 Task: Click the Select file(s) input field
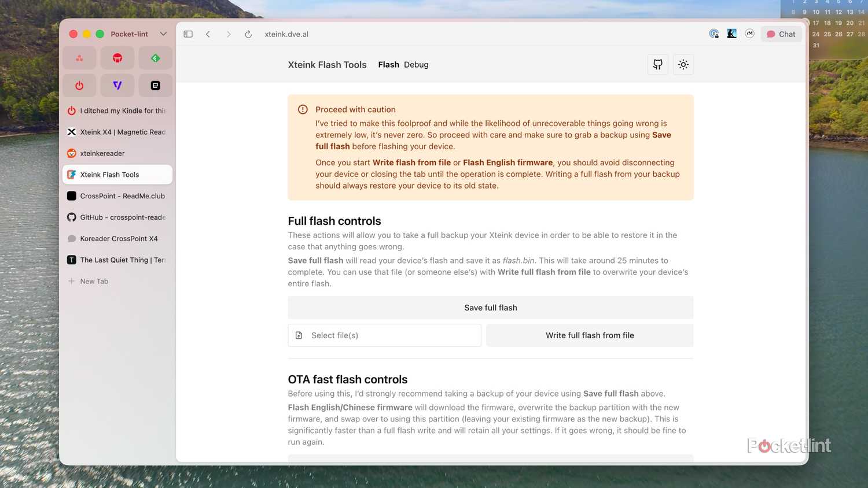[x=385, y=335]
